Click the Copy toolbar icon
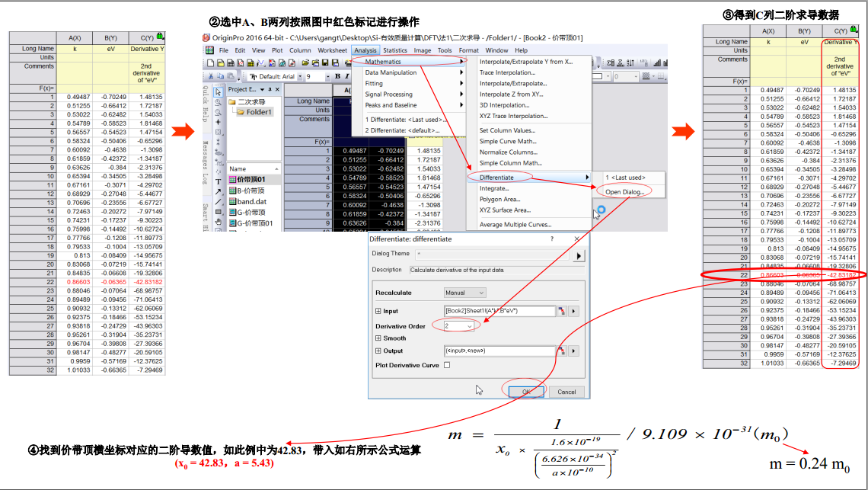This screenshot has height=490, width=868. point(220,76)
